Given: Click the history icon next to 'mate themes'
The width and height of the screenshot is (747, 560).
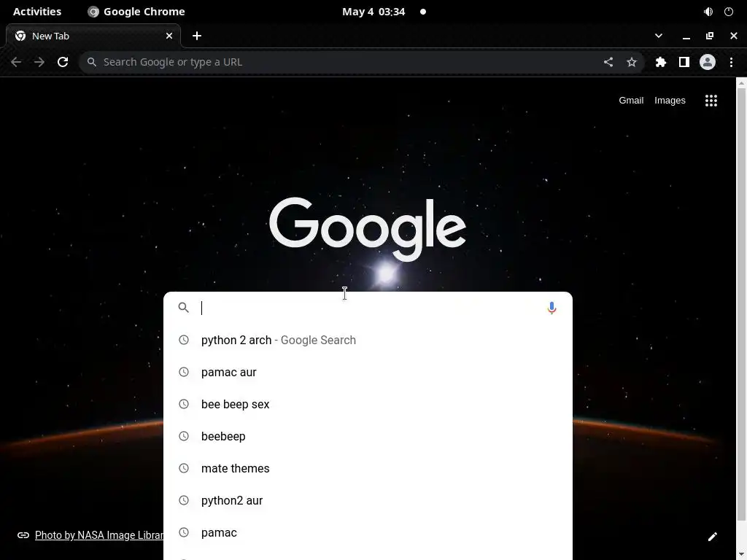Looking at the screenshot, I should tap(183, 468).
